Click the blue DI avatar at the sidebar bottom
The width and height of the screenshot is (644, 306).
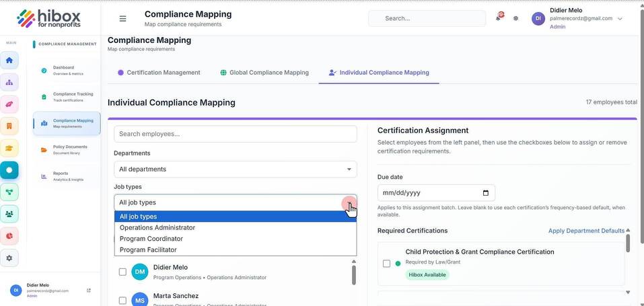click(x=16, y=290)
